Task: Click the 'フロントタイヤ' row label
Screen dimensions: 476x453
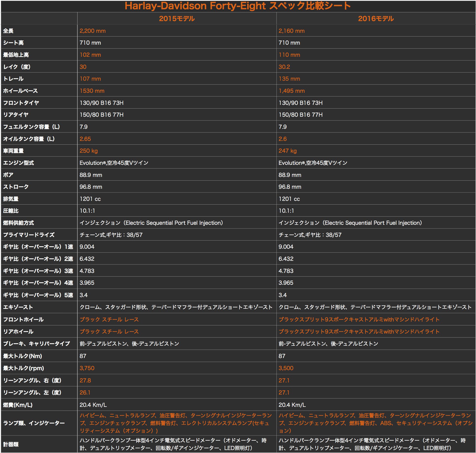Action: (x=21, y=103)
